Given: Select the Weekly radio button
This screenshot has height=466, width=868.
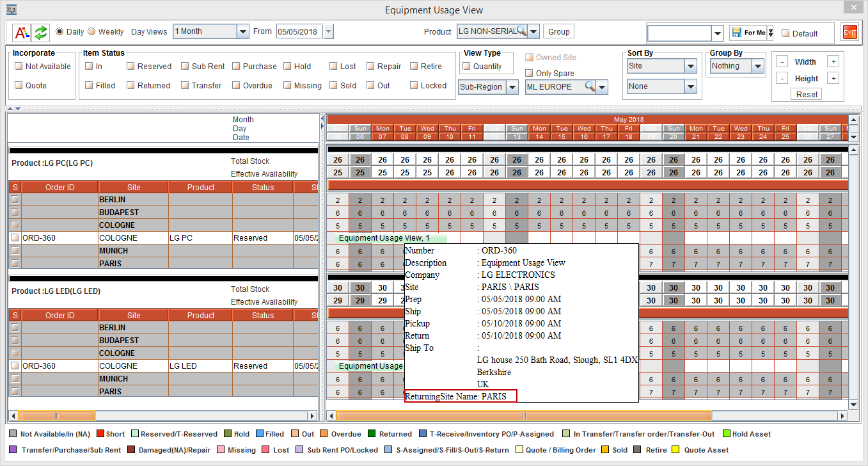Looking at the screenshot, I should click(91, 32).
